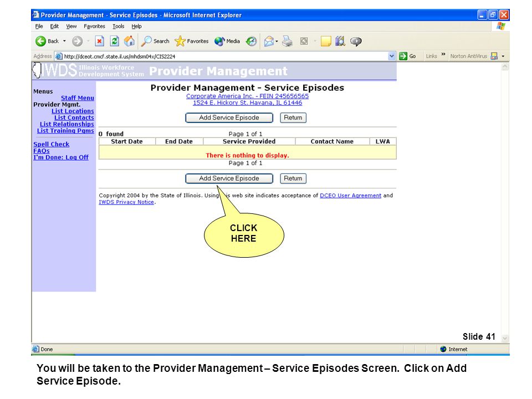Click the Links toolbar label
This screenshot has height=399, width=532.
(432, 57)
